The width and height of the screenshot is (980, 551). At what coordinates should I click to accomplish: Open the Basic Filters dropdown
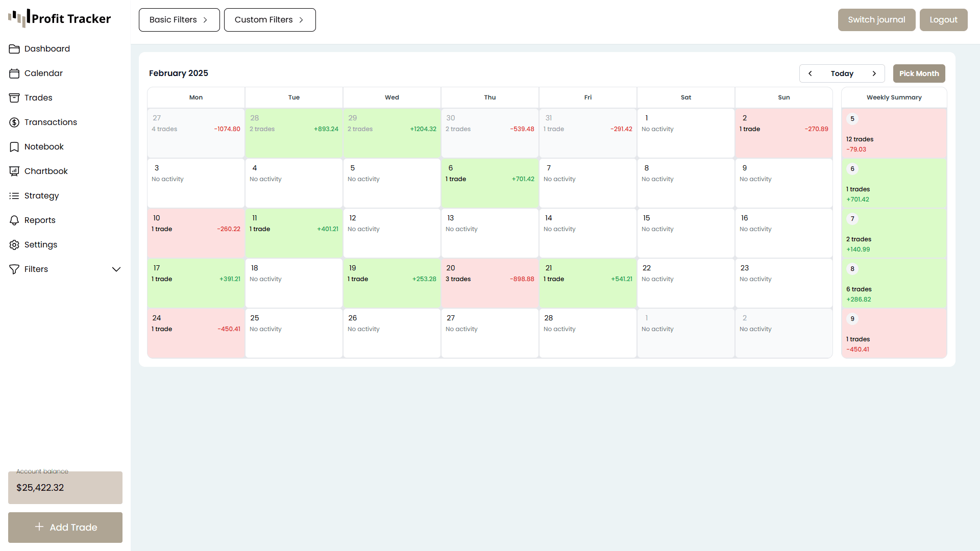click(x=179, y=19)
